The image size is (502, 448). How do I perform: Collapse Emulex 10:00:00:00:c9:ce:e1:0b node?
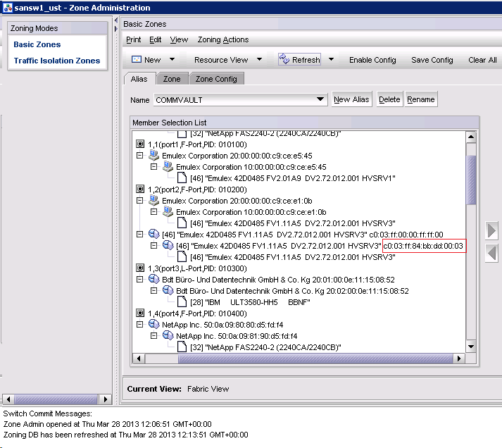153,211
